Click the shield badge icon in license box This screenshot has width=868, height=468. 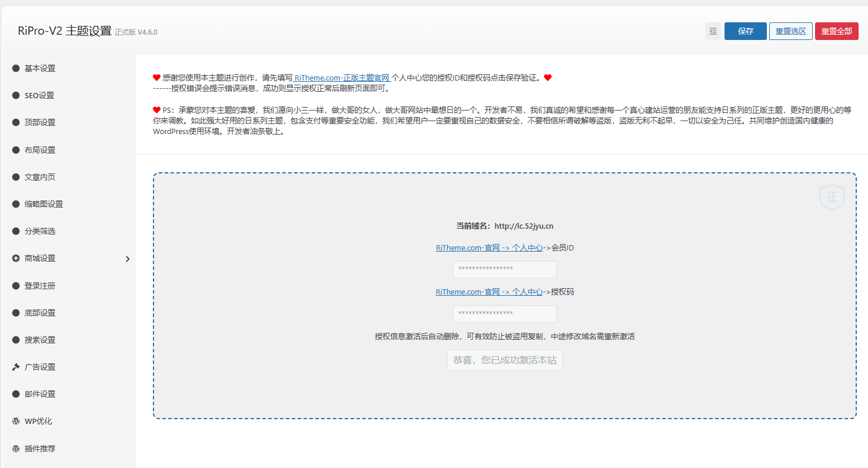pyautogui.click(x=832, y=197)
